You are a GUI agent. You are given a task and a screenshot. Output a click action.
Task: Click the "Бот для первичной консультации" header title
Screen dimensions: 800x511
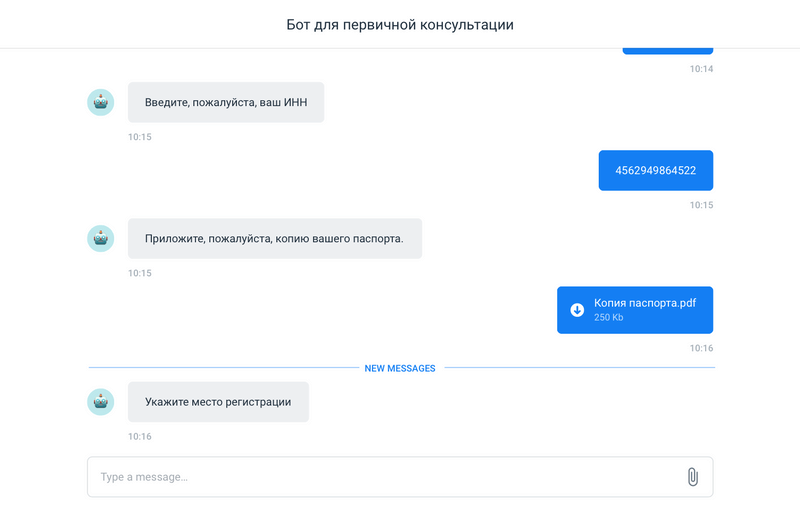400,24
